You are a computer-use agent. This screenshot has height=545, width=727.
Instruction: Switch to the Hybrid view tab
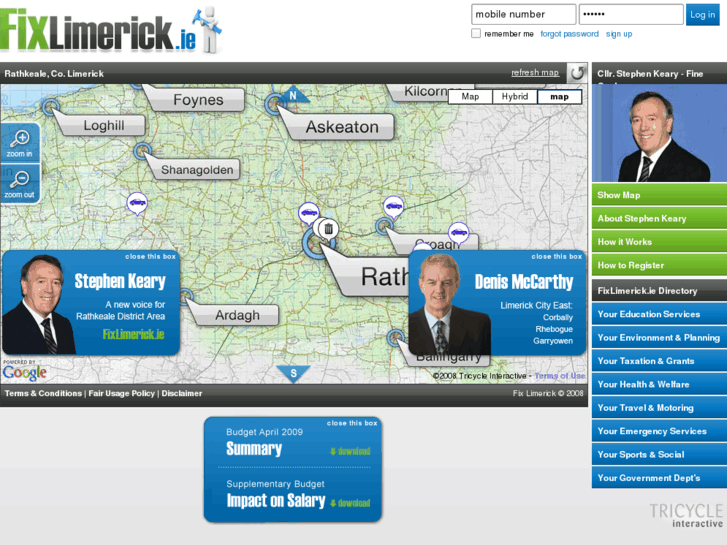tap(515, 96)
